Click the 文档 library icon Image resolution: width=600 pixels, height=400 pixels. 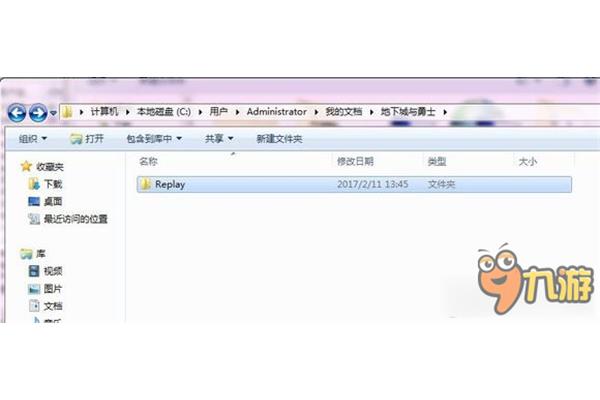34,306
